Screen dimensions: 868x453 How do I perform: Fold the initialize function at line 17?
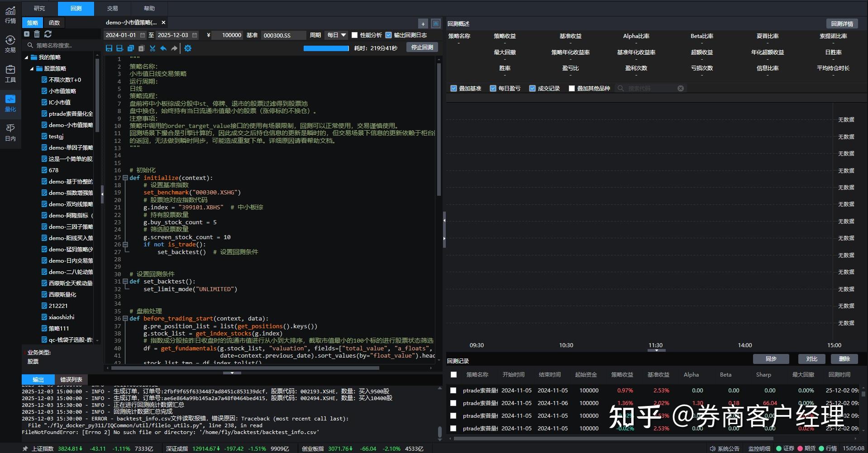[125, 178]
